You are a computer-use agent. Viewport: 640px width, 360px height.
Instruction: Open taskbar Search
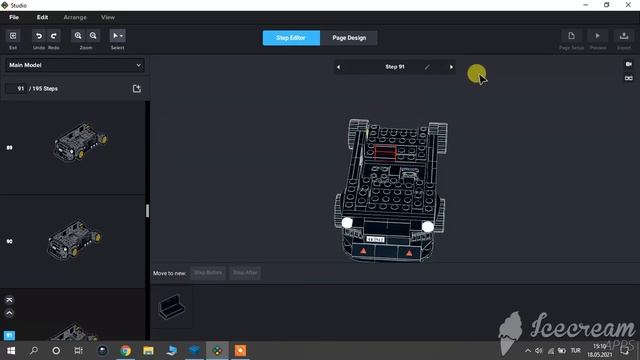tap(33, 351)
